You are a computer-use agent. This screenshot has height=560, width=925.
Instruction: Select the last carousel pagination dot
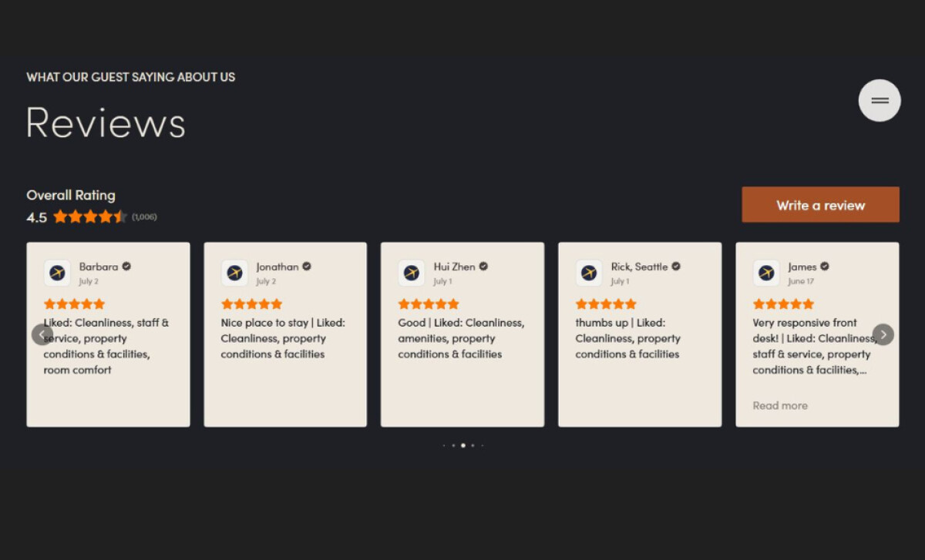click(482, 445)
